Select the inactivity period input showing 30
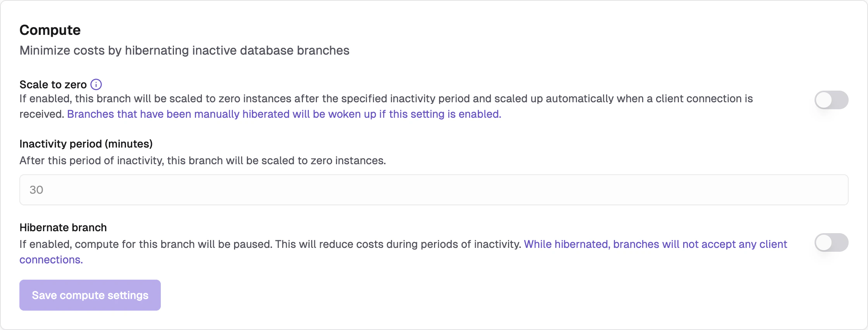Image resolution: width=868 pixels, height=330 pixels. pyautogui.click(x=433, y=189)
